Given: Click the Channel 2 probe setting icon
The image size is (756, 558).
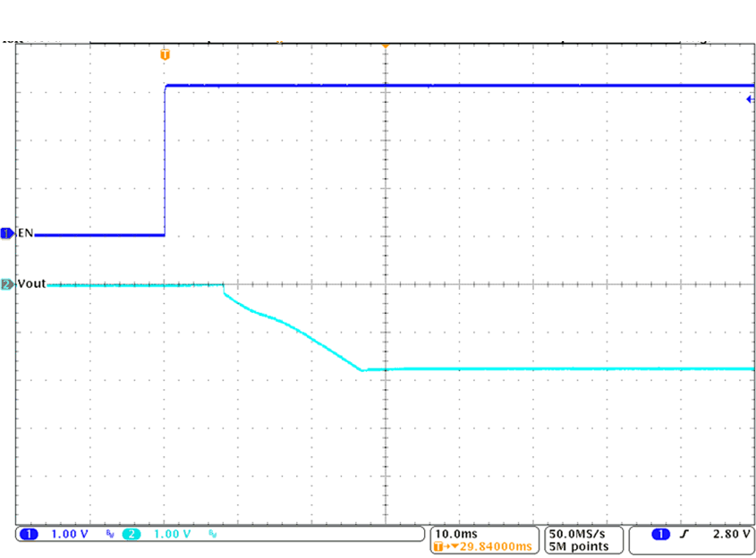Looking at the screenshot, I should click(x=211, y=534).
